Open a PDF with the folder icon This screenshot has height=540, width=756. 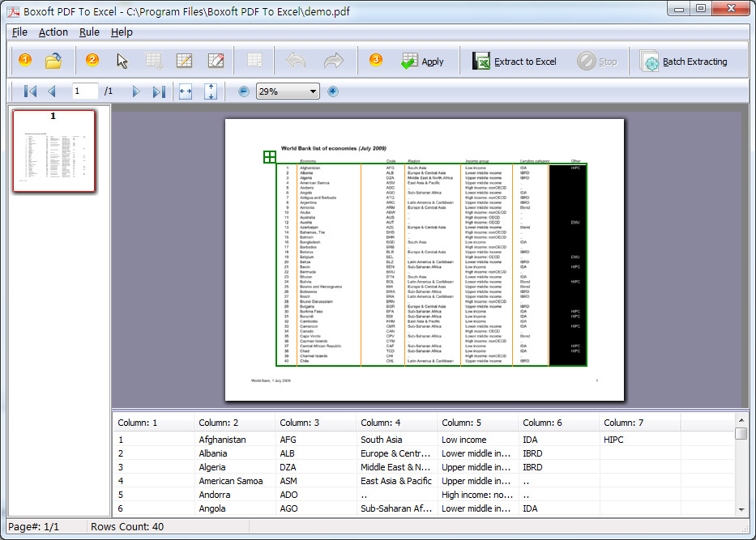[x=53, y=61]
